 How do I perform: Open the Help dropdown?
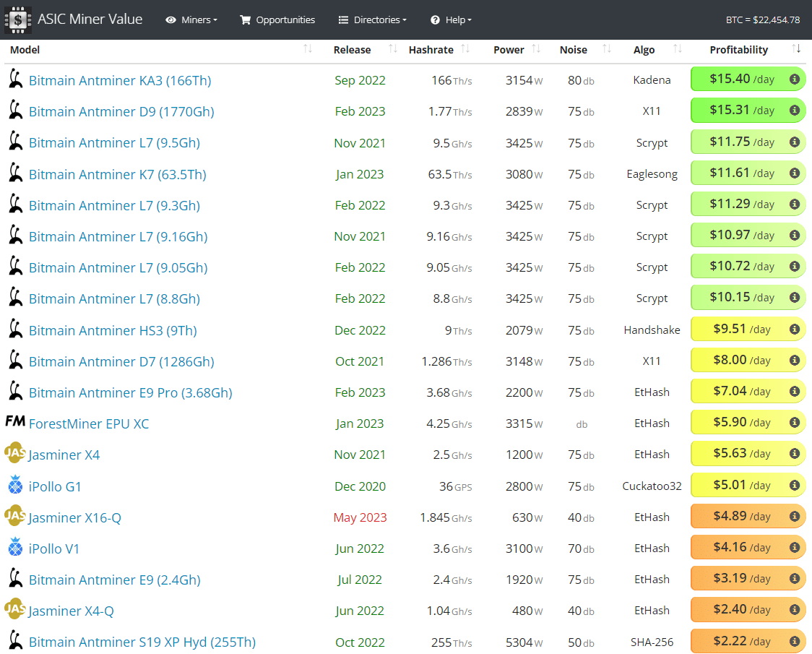(x=451, y=20)
